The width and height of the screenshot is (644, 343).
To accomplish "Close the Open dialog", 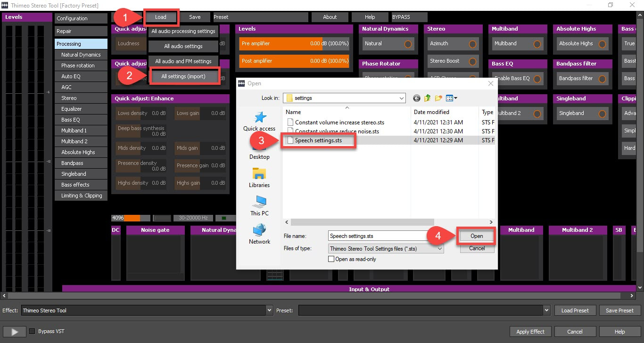I will pos(490,83).
